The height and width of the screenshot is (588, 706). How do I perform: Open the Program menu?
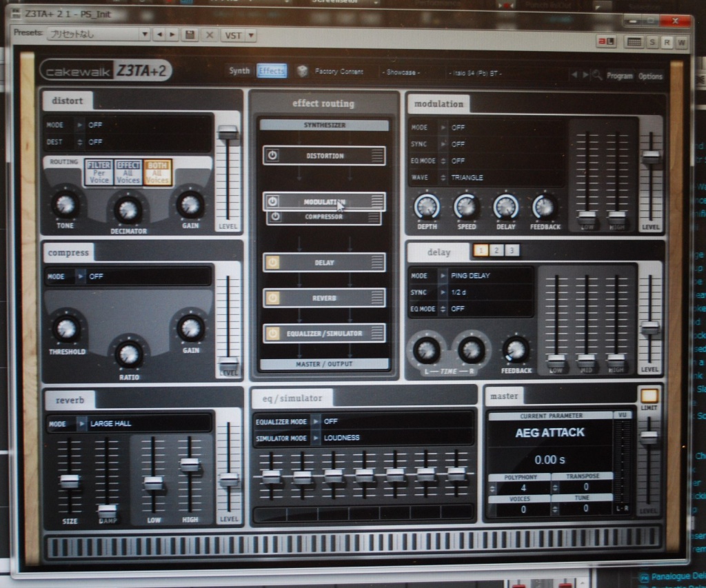coord(620,76)
